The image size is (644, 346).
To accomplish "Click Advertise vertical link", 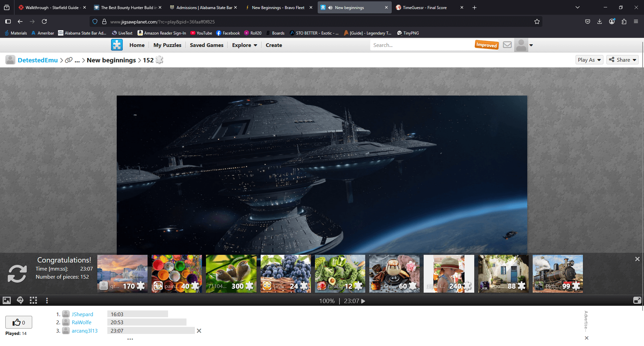I will (x=586, y=321).
